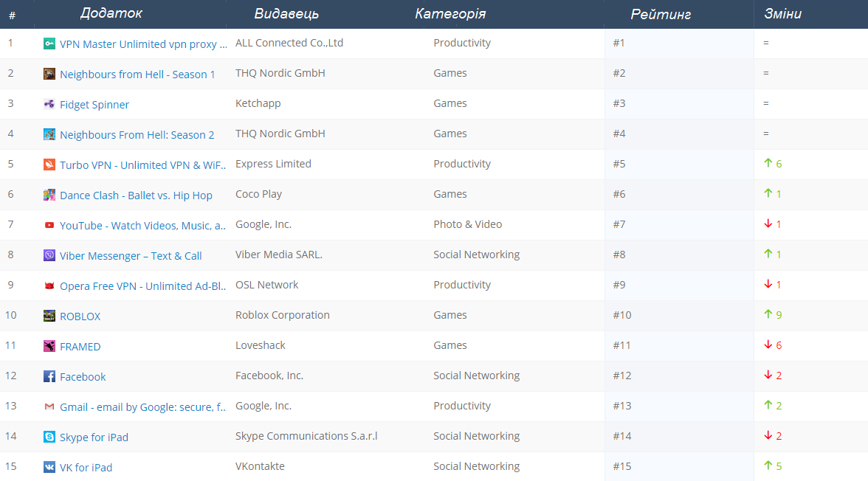
Task: Click the Fidget Spinner app icon
Action: tap(49, 104)
